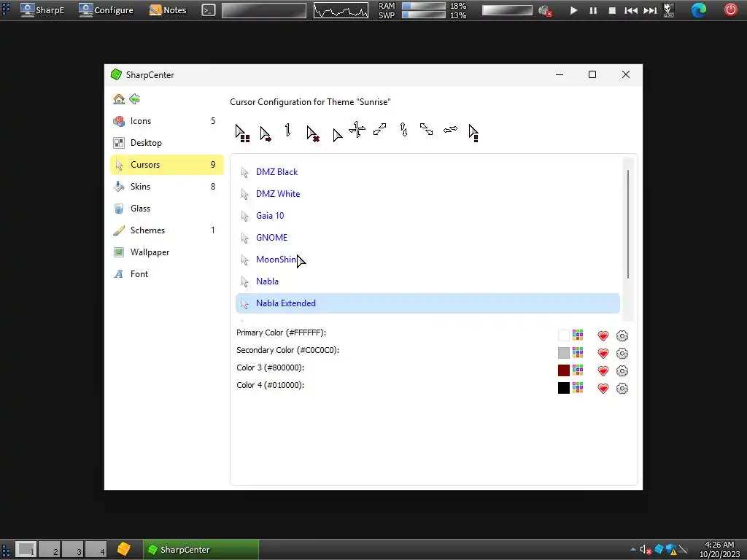Open the Glass section
747x560 pixels.
(167, 209)
